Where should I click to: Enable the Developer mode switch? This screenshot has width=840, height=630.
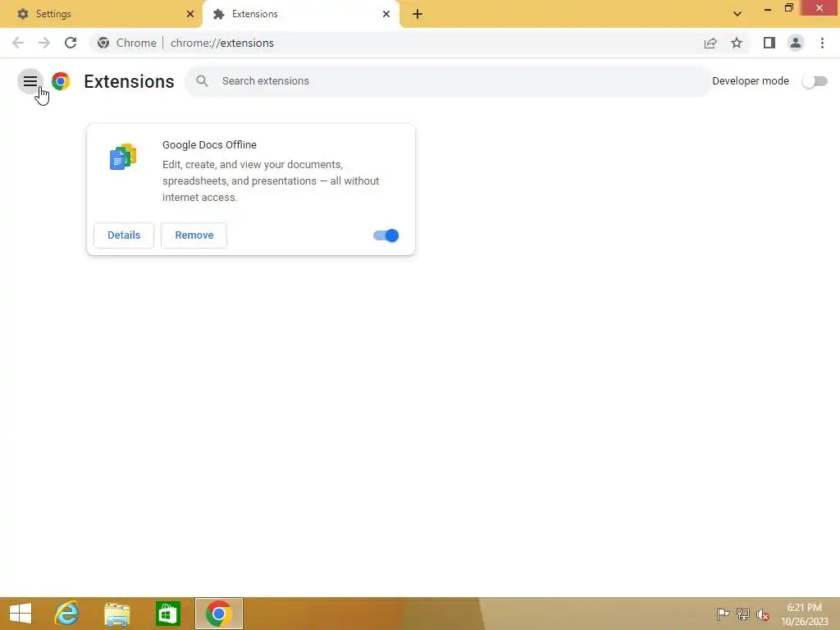[815, 81]
